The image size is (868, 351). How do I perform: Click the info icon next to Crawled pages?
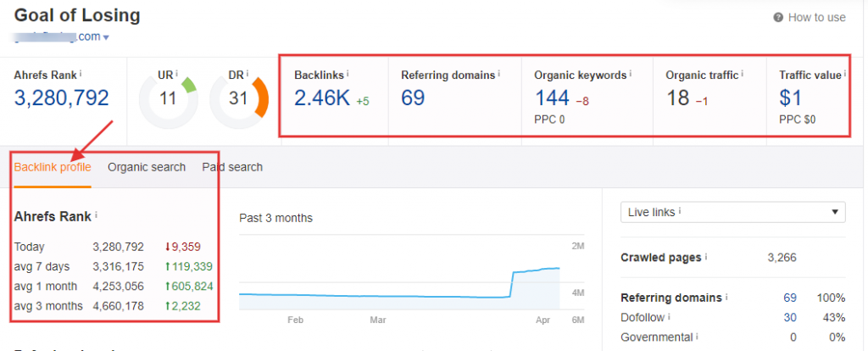click(x=706, y=257)
